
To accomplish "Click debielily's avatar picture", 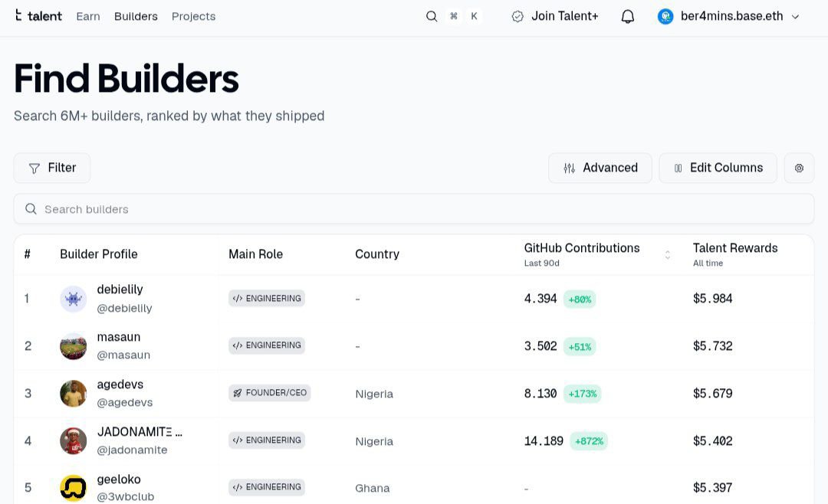I will 74,299.
